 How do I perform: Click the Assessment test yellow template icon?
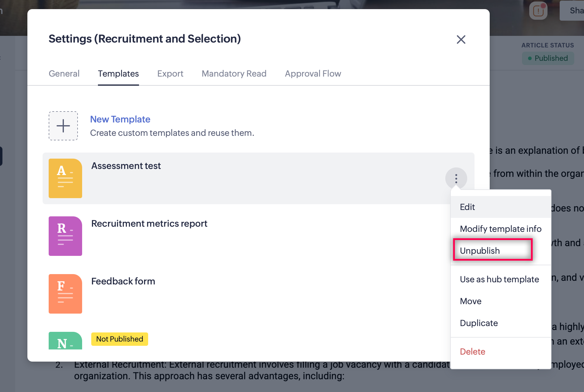(x=65, y=178)
